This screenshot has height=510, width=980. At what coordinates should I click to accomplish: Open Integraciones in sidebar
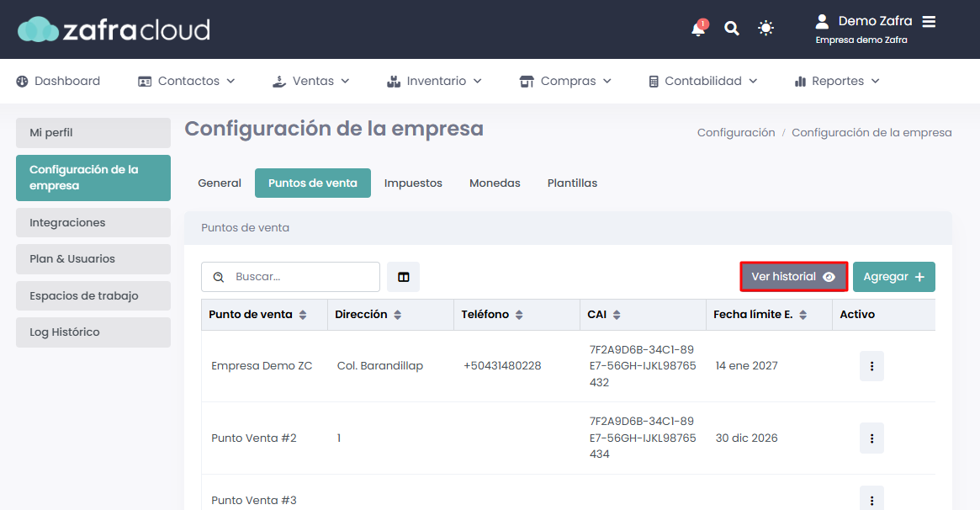93,222
